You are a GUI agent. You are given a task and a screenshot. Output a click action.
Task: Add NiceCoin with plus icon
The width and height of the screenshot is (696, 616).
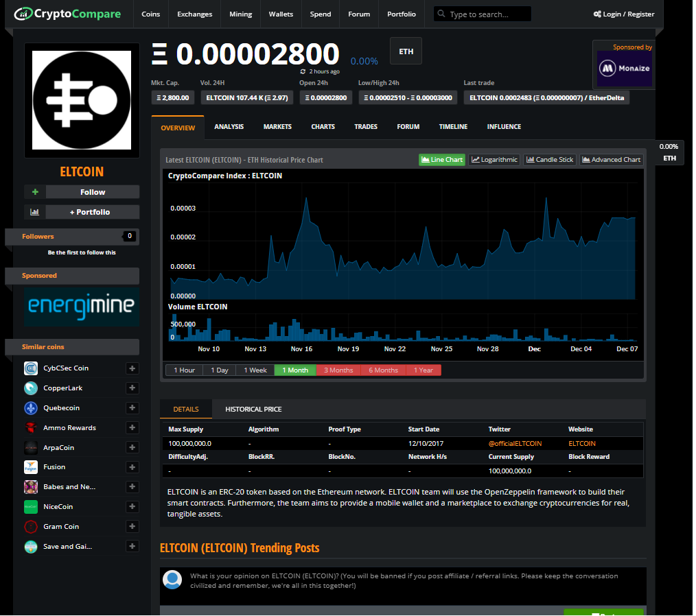coord(132,506)
